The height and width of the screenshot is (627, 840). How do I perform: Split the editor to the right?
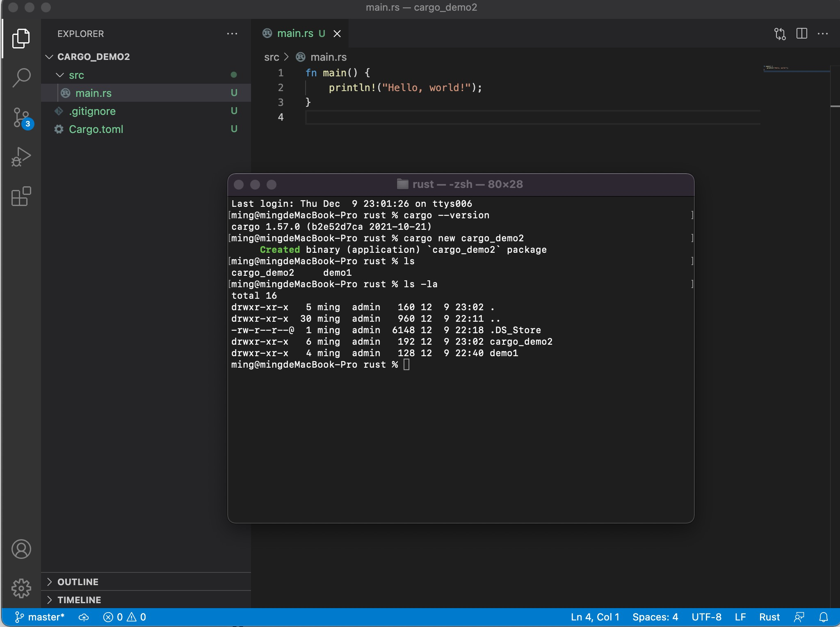click(801, 34)
